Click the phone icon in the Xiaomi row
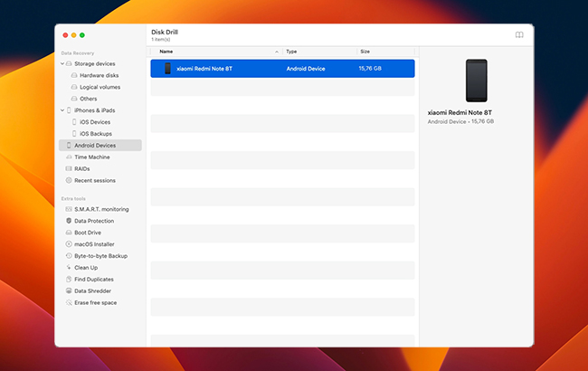588x371 pixels. tap(167, 69)
